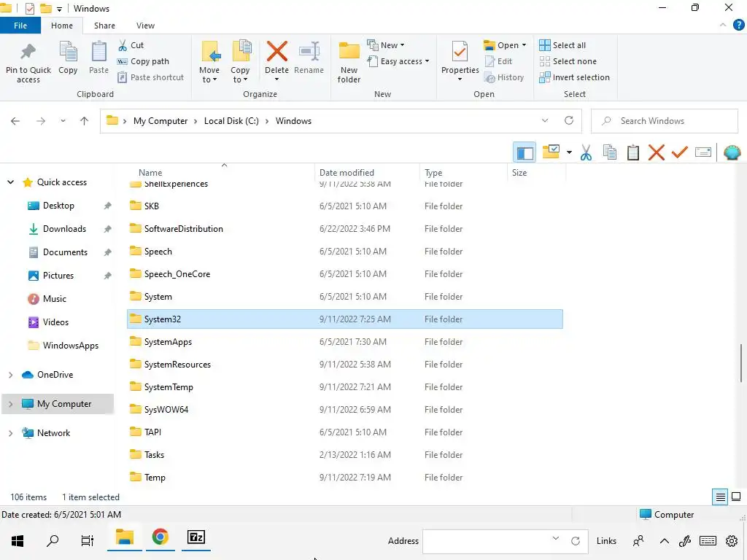The height and width of the screenshot is (560, 747).
Task: Select the SoftwareDistribution folder
Action: click(x=345, y=229)
